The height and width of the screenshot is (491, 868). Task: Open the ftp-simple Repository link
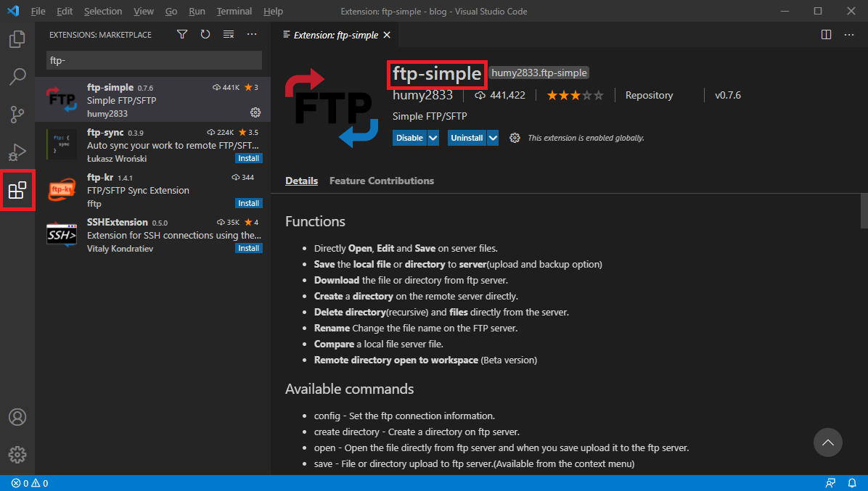click(648, 94)
